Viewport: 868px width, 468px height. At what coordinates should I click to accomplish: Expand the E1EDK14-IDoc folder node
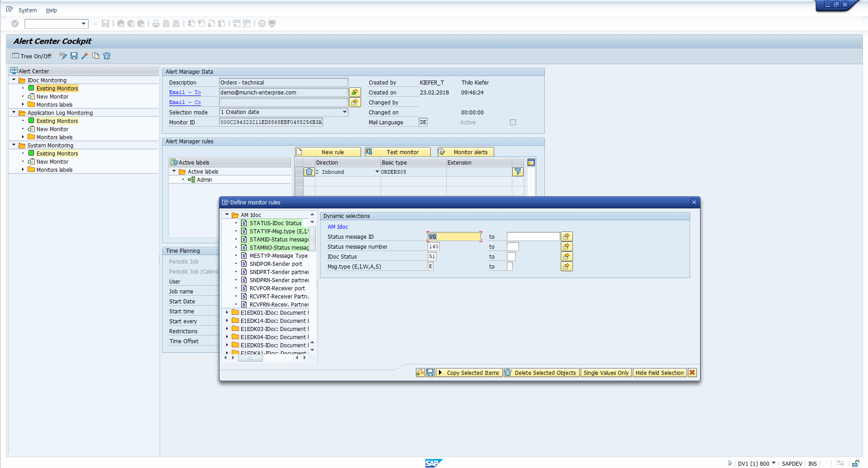pos(227,321)
